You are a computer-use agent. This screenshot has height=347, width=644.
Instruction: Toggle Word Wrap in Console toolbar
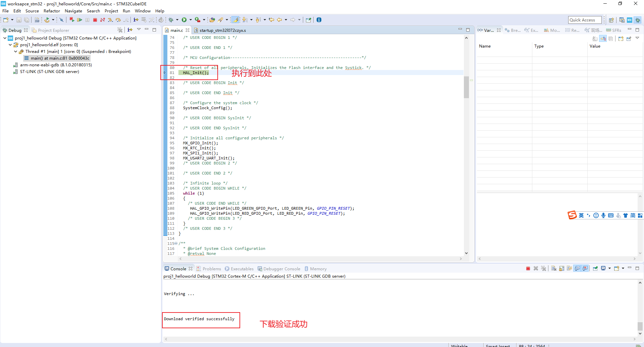569,268
